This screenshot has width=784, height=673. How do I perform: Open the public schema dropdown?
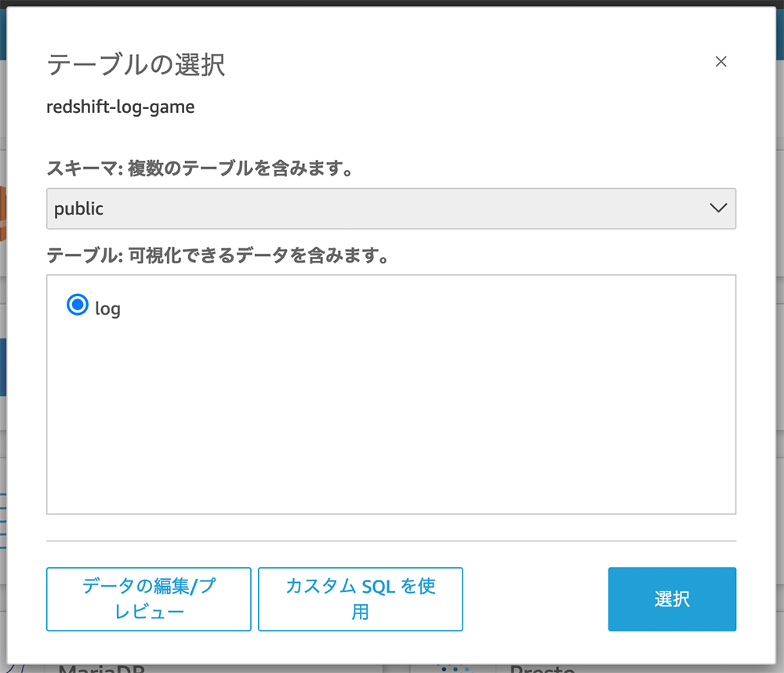[391, 208]
